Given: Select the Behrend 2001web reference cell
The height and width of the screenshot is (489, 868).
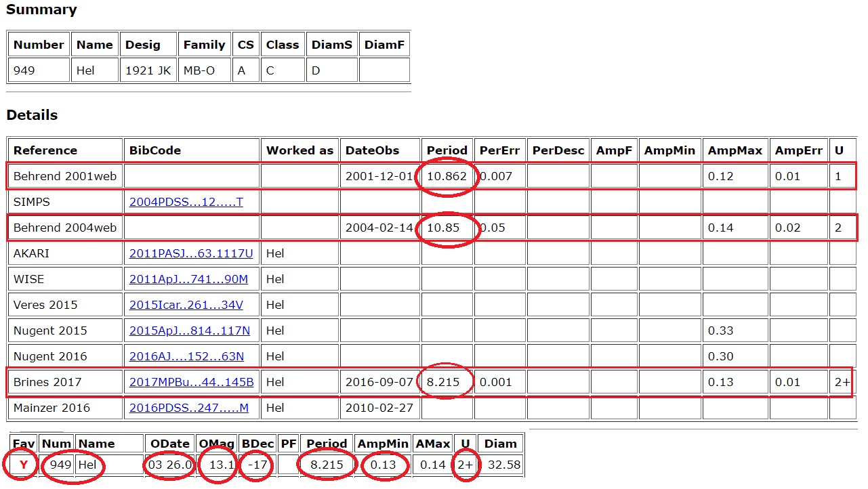Looking at the screenshot, I should [65, 176].
